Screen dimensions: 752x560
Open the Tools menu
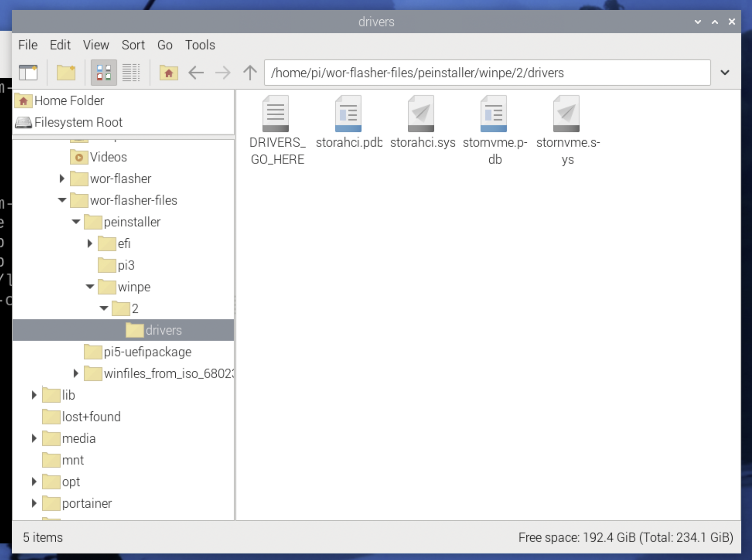200,45
